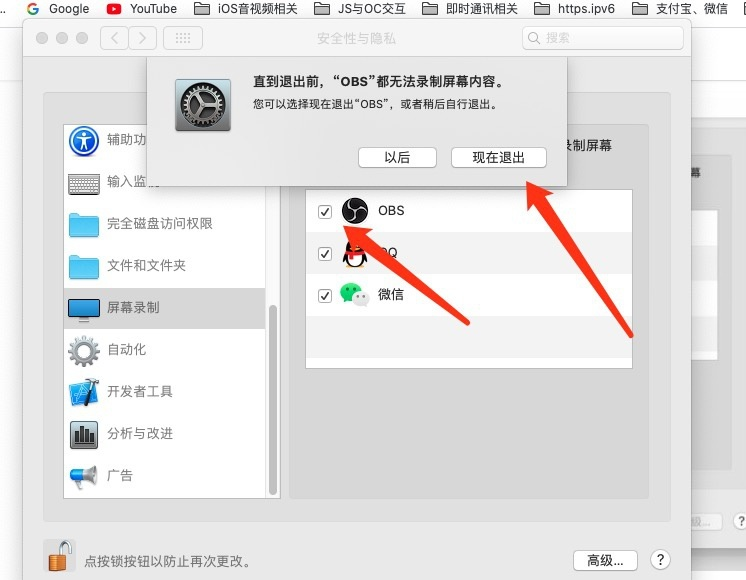Image resolution: width=746 pixels, height=580 pixels.
Task: Select 自动化 in the sidebar
Action: point(164,350)
